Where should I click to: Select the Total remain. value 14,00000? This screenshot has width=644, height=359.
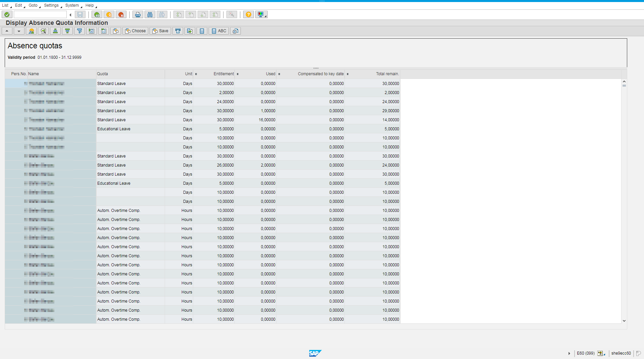point(372,120)
